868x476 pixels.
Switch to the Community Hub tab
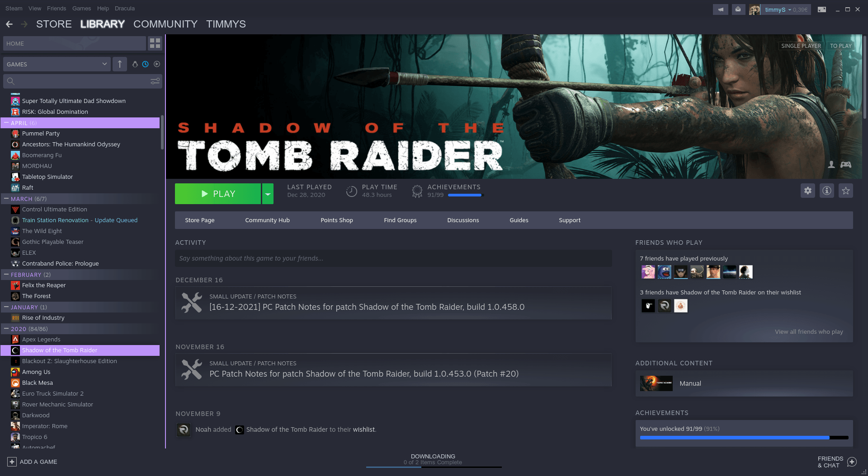point(267,220)
